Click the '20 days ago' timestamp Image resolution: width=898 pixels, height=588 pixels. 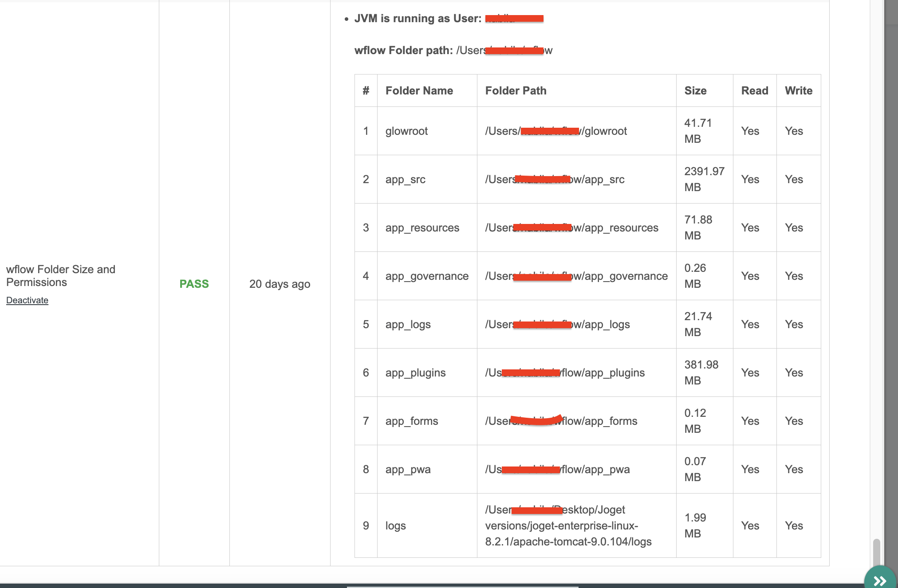(280, 284)
